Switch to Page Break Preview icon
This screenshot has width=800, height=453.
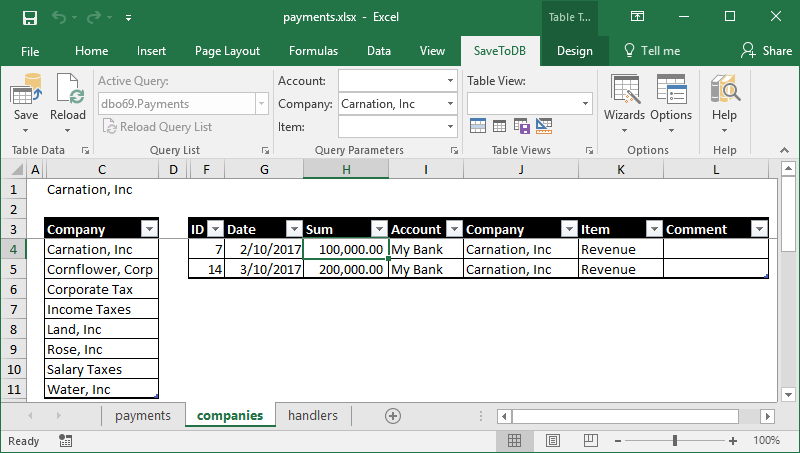(x=591, y=440)
